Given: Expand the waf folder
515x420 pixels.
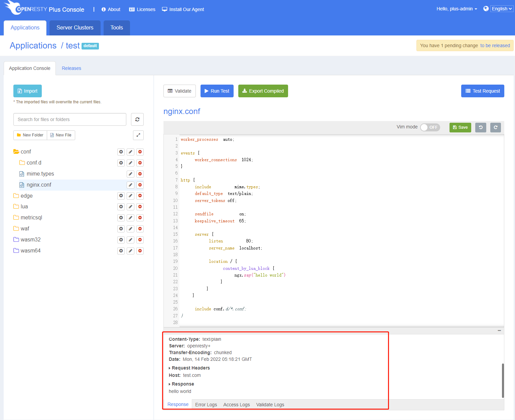Looking at the screenshot, I should [x=16, y=228].
